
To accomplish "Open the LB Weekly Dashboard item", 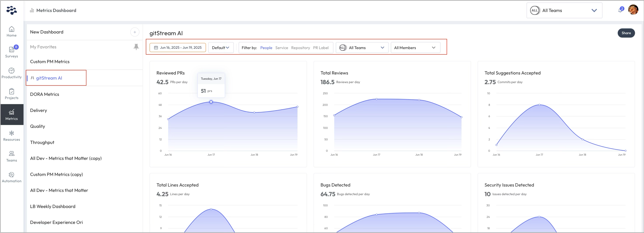I will pos(52,207).
